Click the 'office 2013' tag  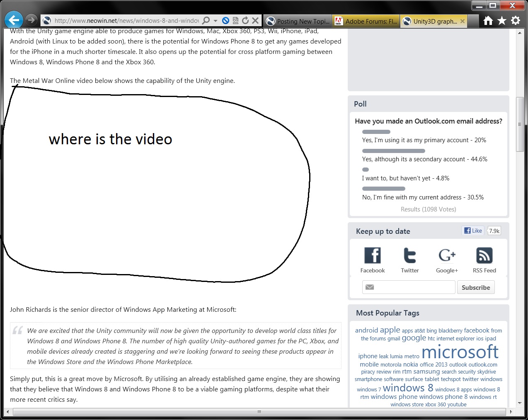pyautogui.click(x=434, y=364)
